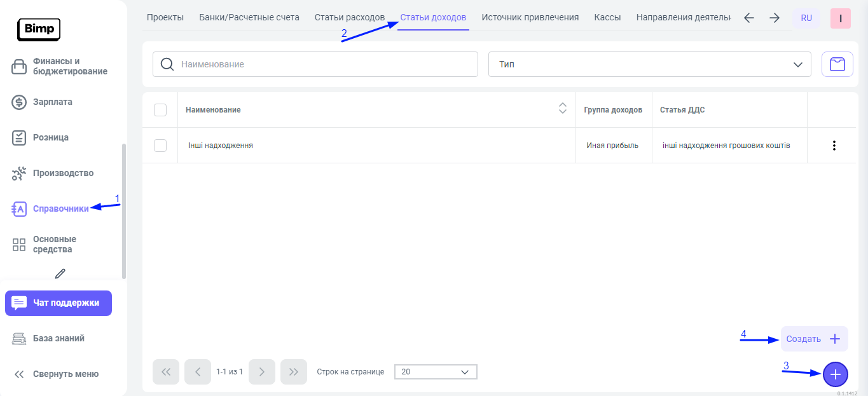Open the Чат поддержки button
The height and width of the screenshot is (396, 868).
click(59, 303)
